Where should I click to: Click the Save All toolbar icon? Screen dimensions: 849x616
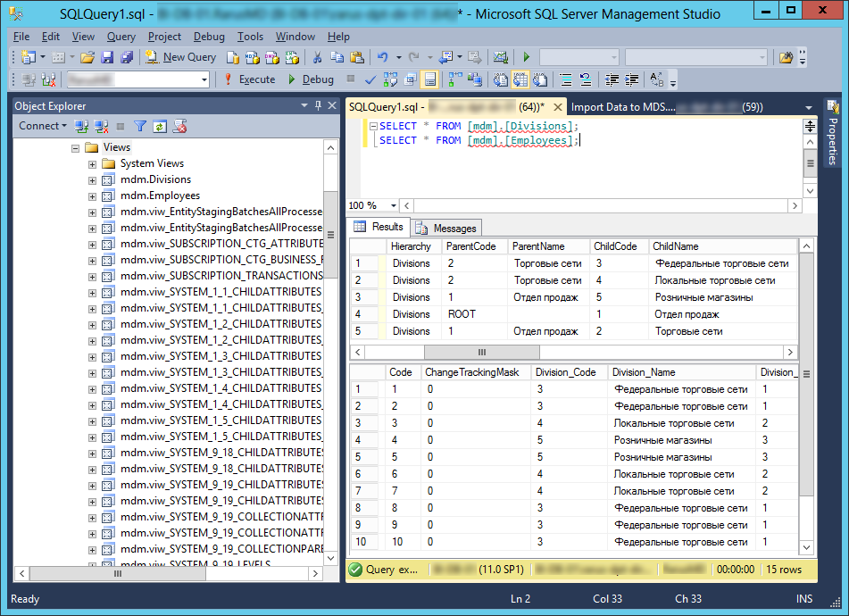click(x=127, y=57)
